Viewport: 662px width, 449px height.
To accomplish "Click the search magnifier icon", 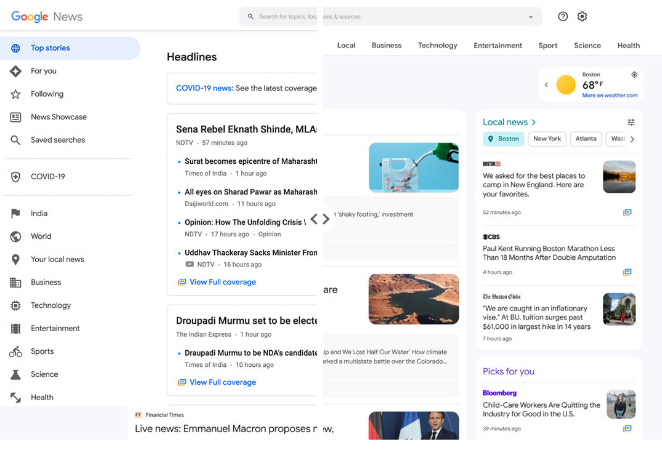I will [250, 16].
